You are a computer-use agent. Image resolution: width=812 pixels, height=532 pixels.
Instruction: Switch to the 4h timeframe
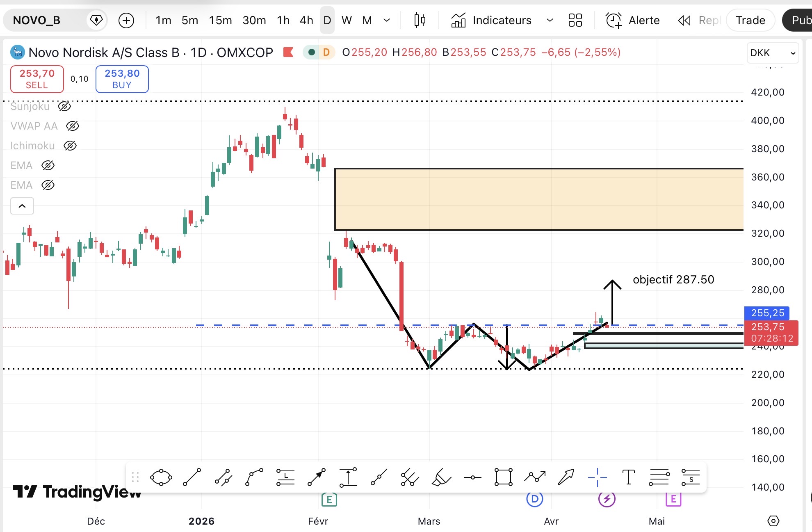point(306,20)
